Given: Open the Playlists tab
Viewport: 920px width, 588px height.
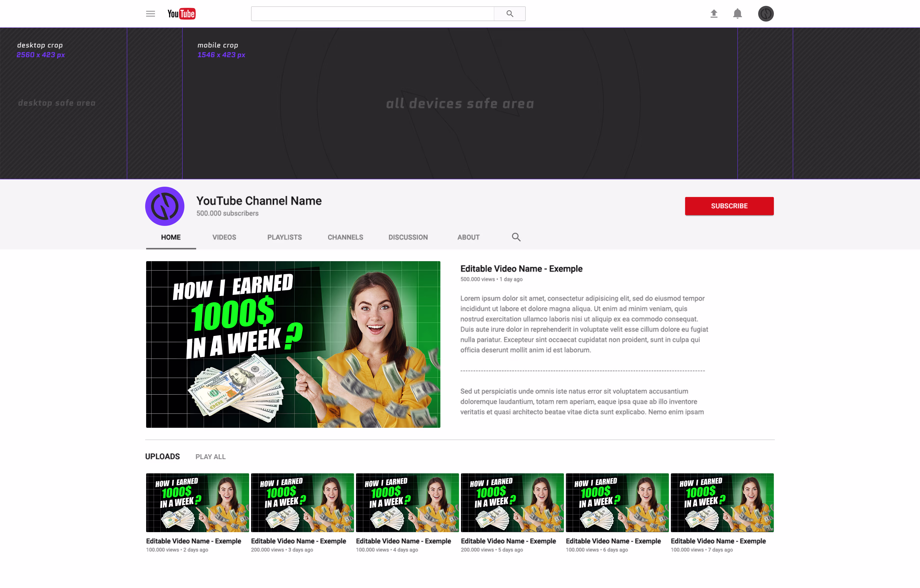Looking at the screenshot, I should 284,237.
